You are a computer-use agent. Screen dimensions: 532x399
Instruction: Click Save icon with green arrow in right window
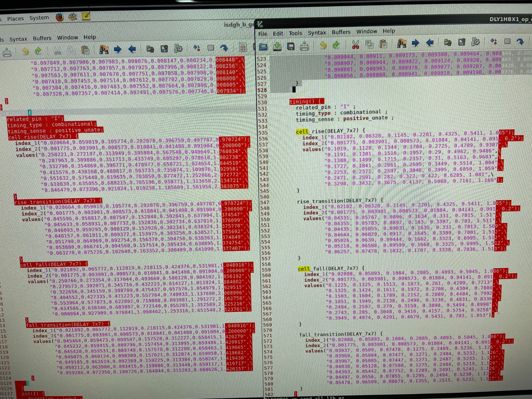pyautogui.click(x=277, y=46)
